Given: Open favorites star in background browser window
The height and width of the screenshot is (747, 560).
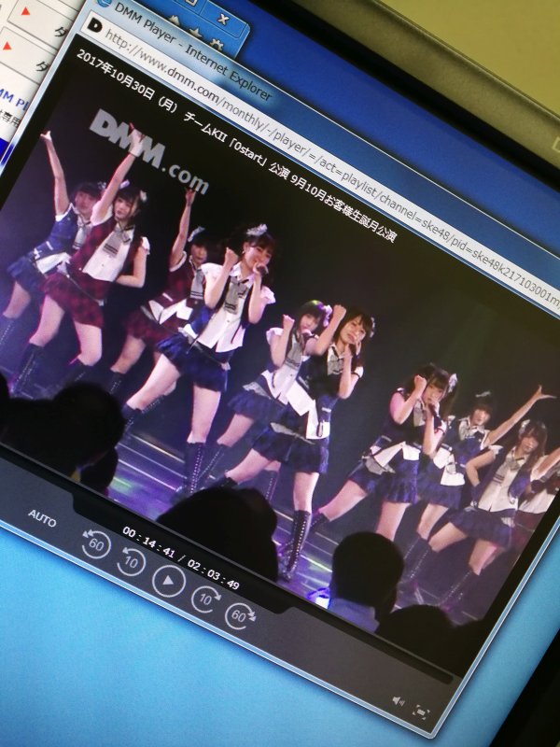Looking at the screenshot, I should 196,33.
